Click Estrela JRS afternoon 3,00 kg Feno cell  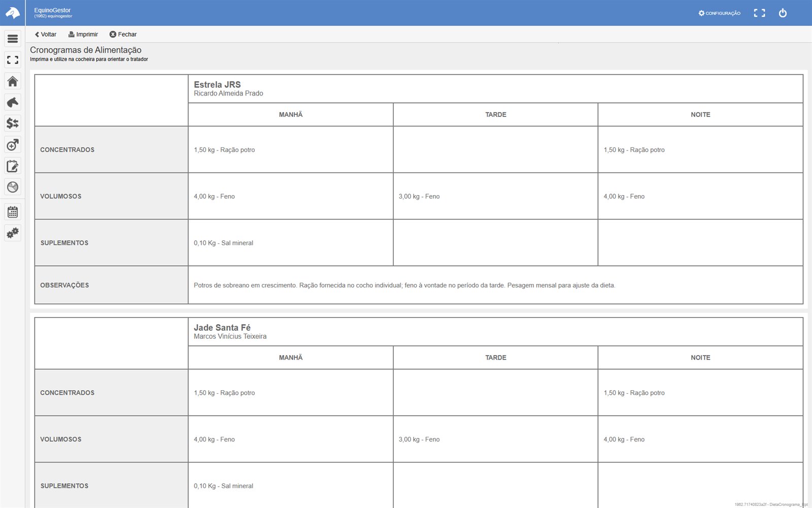click(x=495, y=197)
